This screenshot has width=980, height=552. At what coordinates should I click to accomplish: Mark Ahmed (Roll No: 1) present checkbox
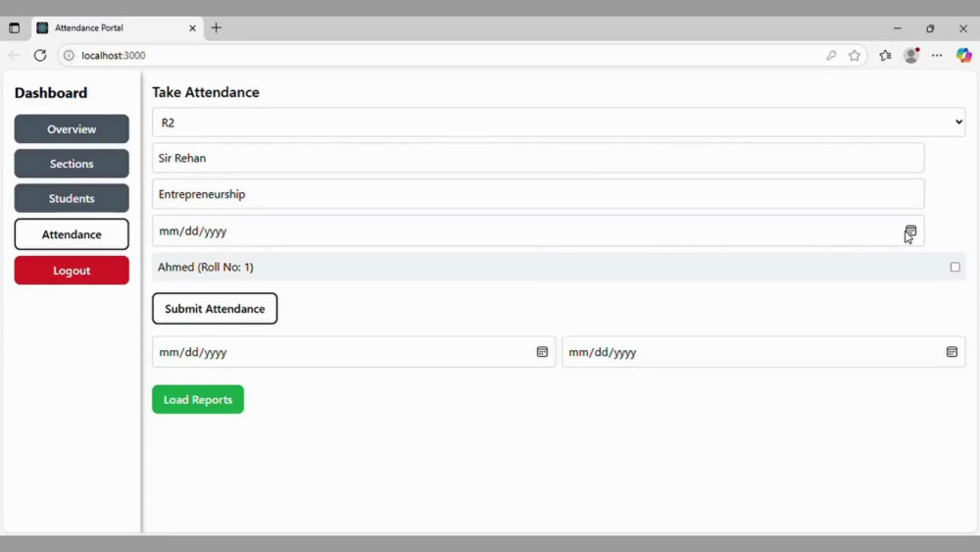955,267
